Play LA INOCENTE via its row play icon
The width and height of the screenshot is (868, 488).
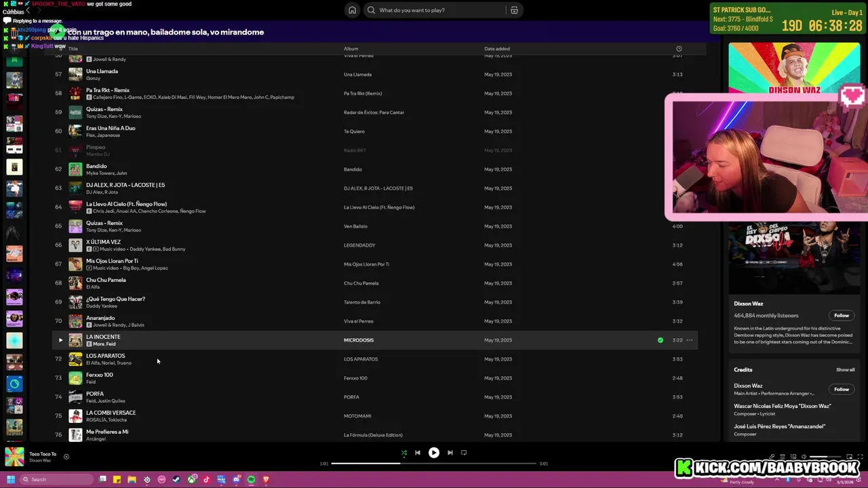coord(60,340)
